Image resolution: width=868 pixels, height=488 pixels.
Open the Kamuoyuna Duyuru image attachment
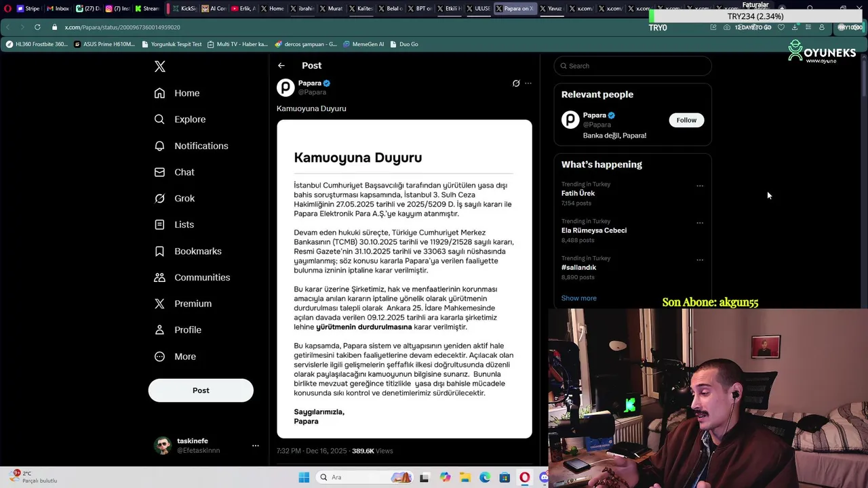point(404,279)
